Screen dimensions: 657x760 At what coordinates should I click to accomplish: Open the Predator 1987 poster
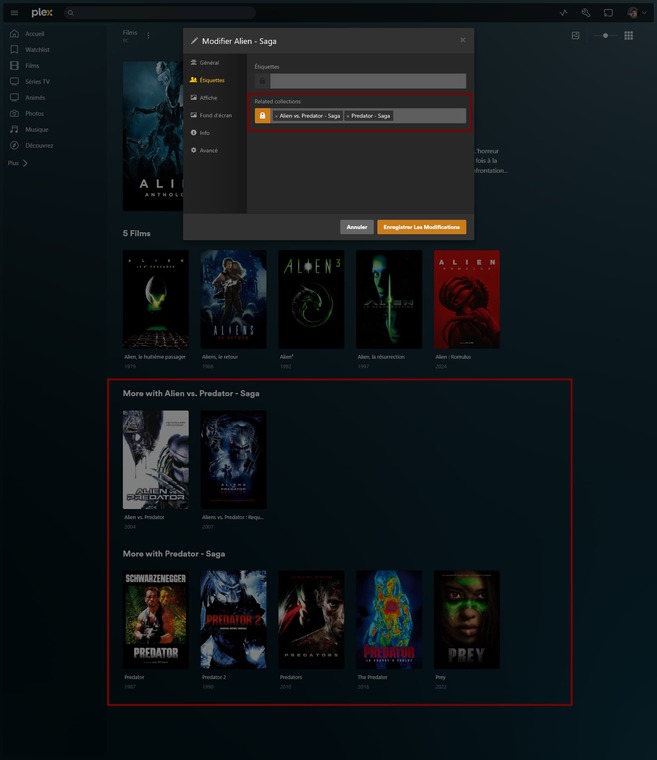coord(156,619)
